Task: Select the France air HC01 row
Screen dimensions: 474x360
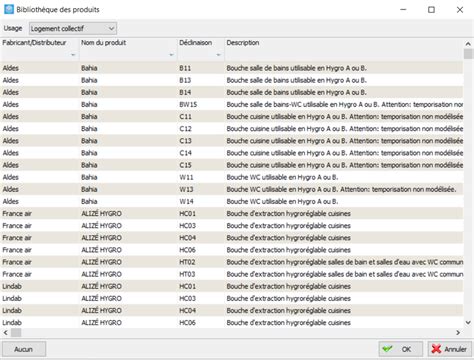Action: pos(232,214)
